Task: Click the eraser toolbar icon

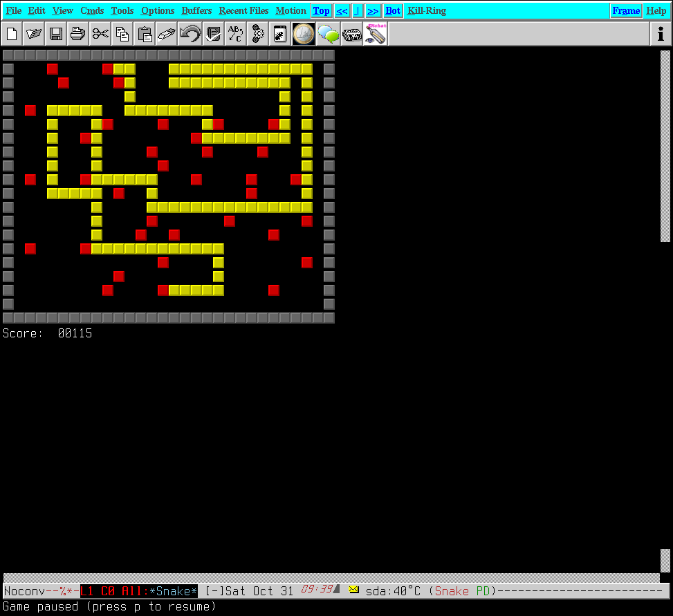Action: point(167,34)
